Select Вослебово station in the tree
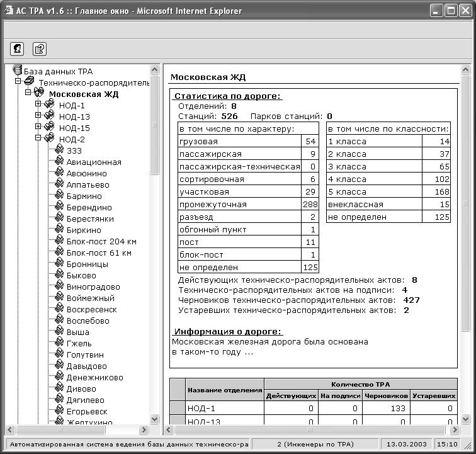476x454 pixels. [88, 321]
